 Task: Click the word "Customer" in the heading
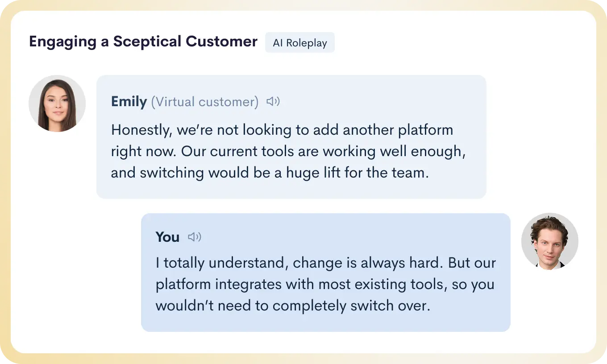(221, 41)
